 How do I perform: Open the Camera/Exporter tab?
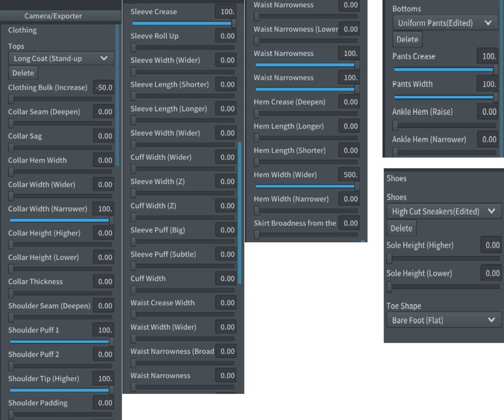(53, 16)
